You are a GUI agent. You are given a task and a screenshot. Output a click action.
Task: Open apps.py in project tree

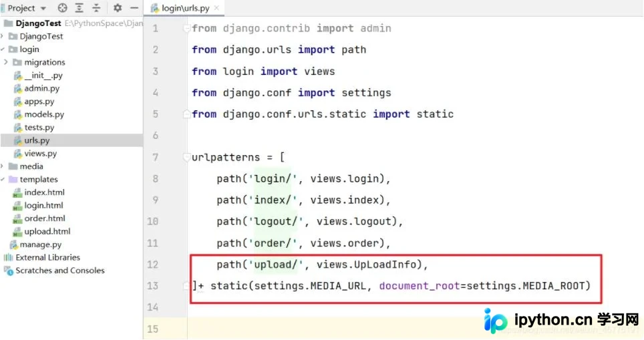[39, 102]
